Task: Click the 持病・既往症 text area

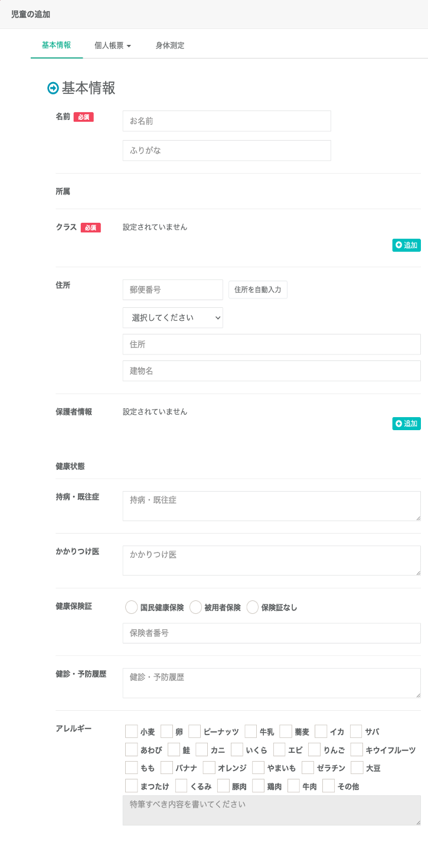Action: point(272,506)
